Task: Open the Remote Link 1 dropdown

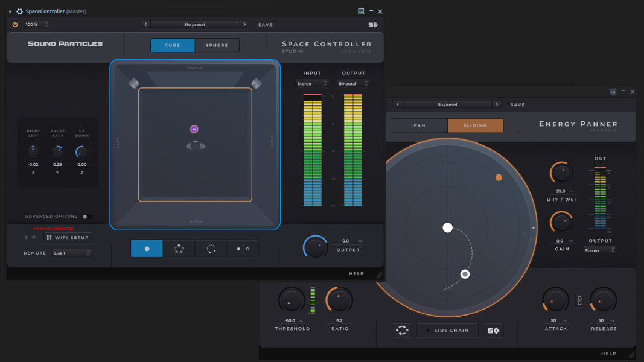Action: point(71,253)
